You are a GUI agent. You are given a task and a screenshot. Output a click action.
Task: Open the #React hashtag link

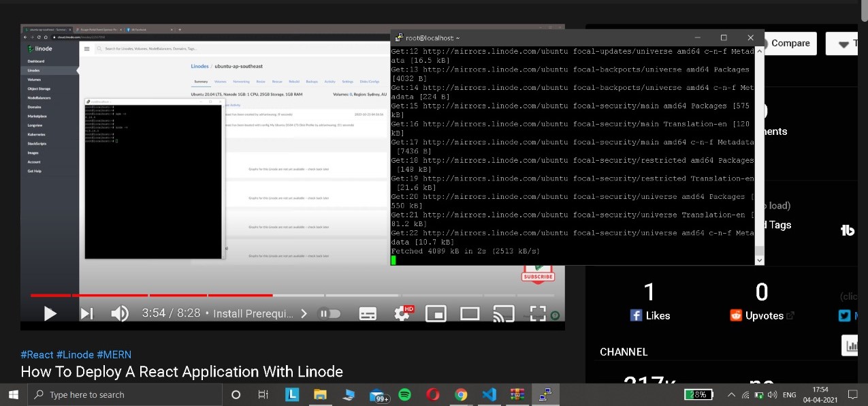point(37,355)
